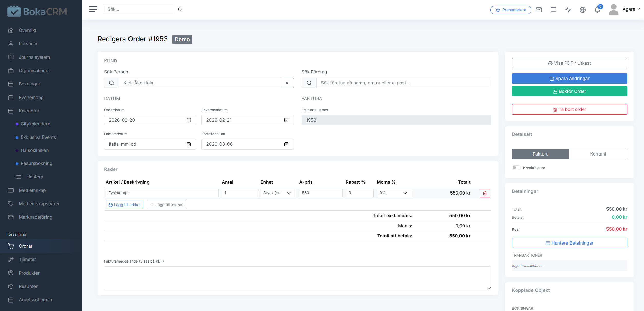This screenshot has height=311, width=644.
Task: Open Bokningar in the sidebar
Action: [x=29, y=84]
